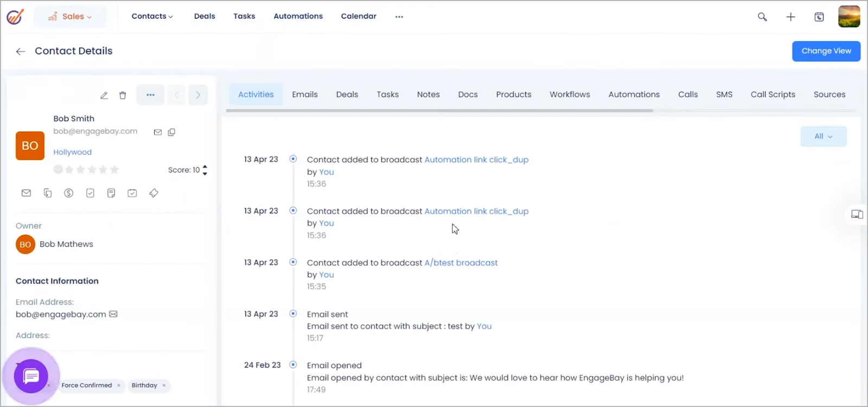
Task: Open the Products tab
Action: click(x=514, y=94)
